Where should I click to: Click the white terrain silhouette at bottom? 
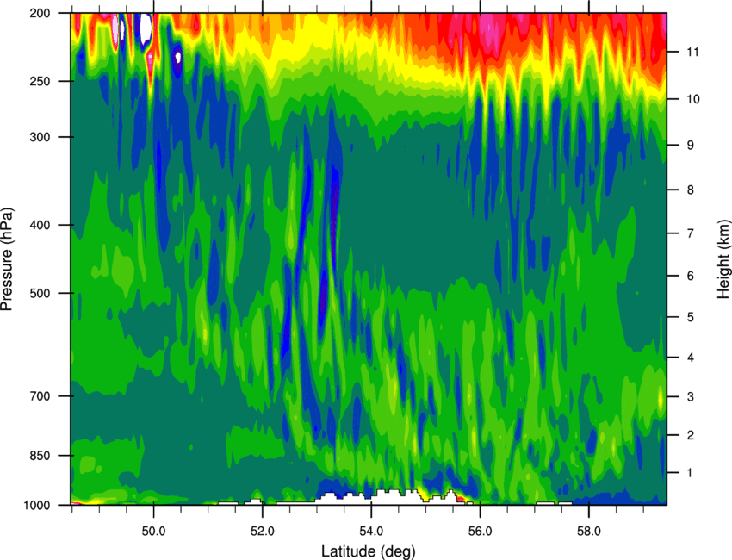click(x=383, y=498)
